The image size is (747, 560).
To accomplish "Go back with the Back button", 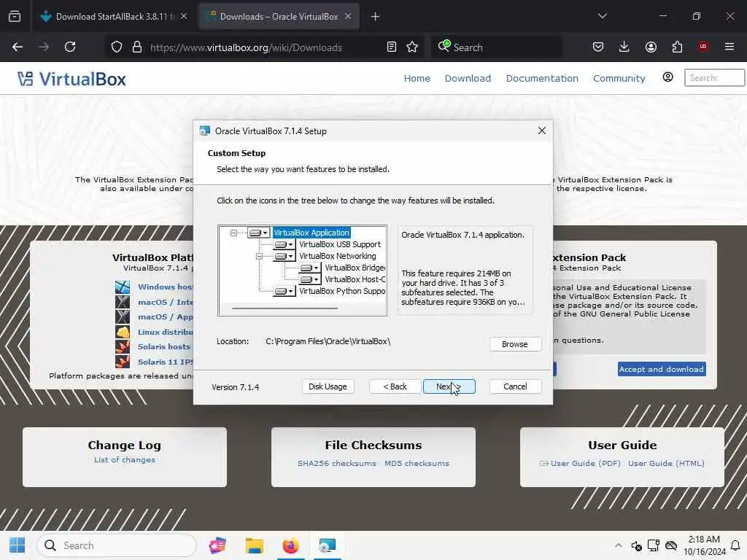I will click(395, 386).
